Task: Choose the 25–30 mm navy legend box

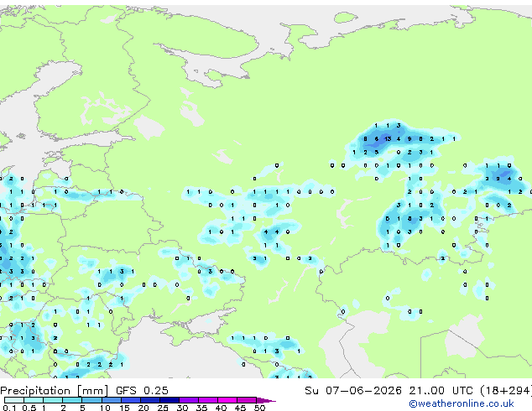Action: pos(169,400)
